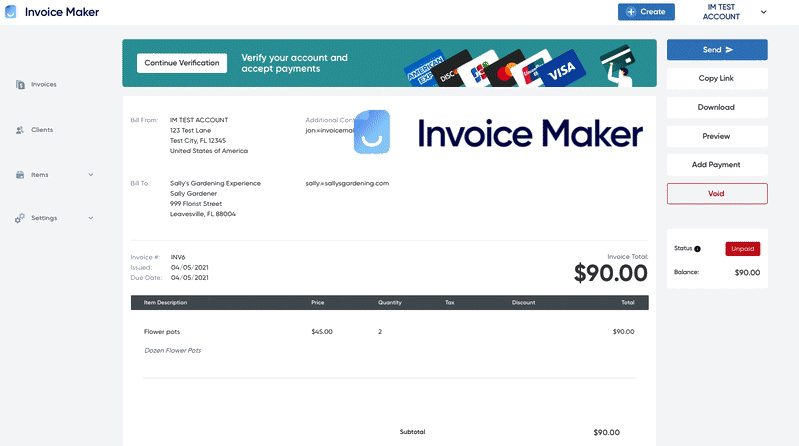Click Verify your account banner text
799x446 pixels.
coord(295,63)
